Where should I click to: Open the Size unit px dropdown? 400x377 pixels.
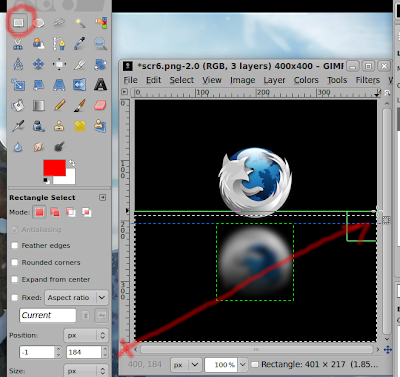coord(86,370)
